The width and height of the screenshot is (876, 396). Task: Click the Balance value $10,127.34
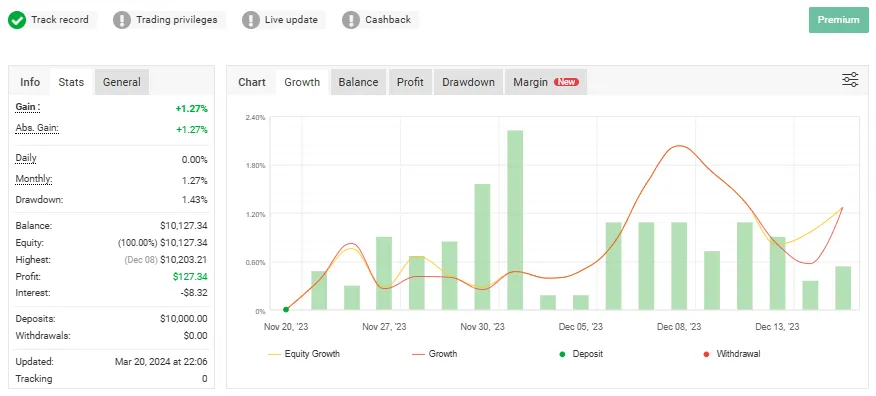[184, 226]
